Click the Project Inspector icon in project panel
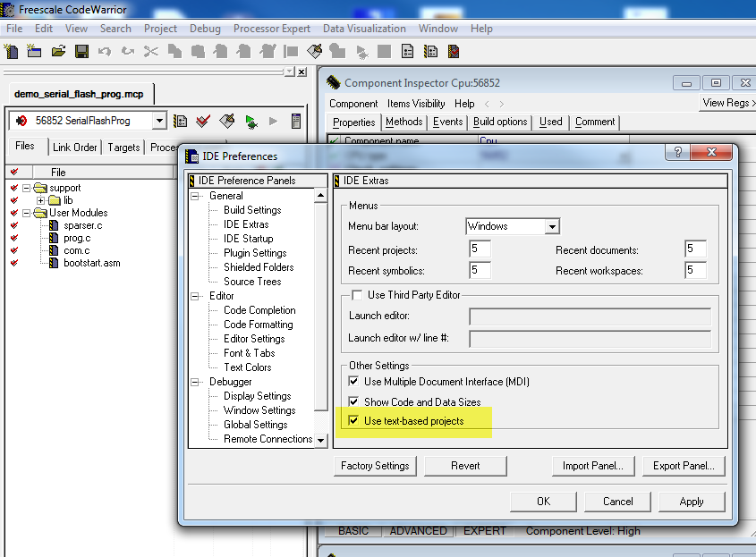Image resolution: width=756 pixels, height=557 pixels. [296, 121]
